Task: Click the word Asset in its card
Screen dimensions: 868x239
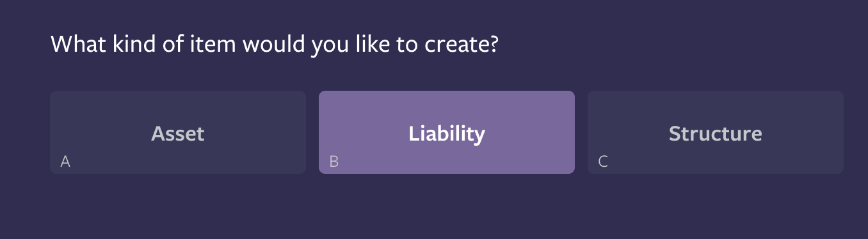Action: 178,134
